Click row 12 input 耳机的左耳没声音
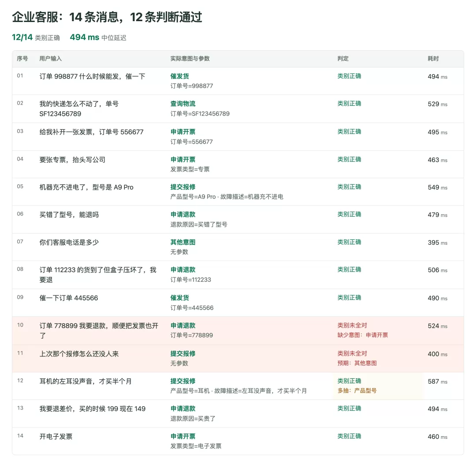The image size is (476, 460). point(86,381)
